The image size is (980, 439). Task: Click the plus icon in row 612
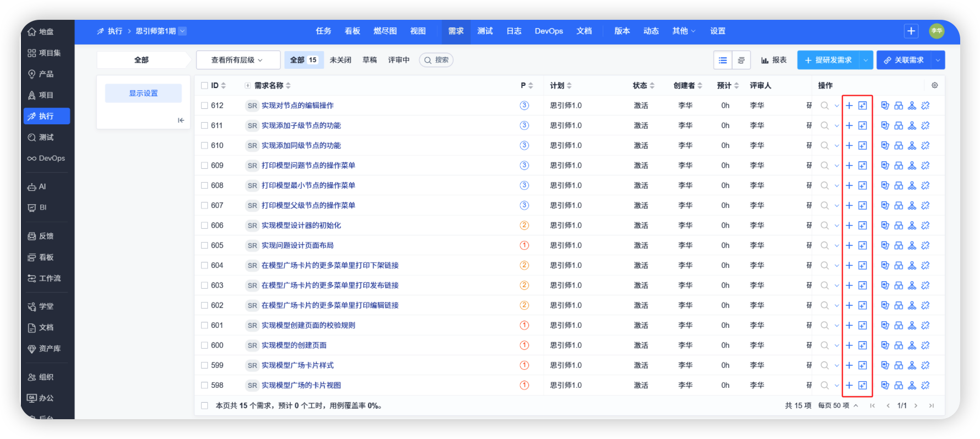coord(849,106)
